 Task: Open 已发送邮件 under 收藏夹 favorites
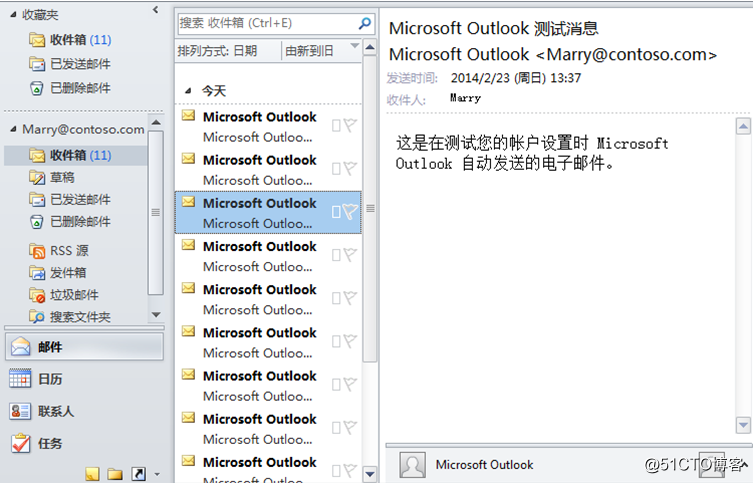(70, 64)
